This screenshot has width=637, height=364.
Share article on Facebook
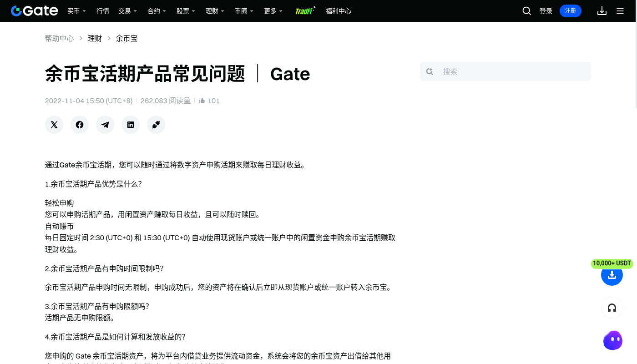pos(80,125)
